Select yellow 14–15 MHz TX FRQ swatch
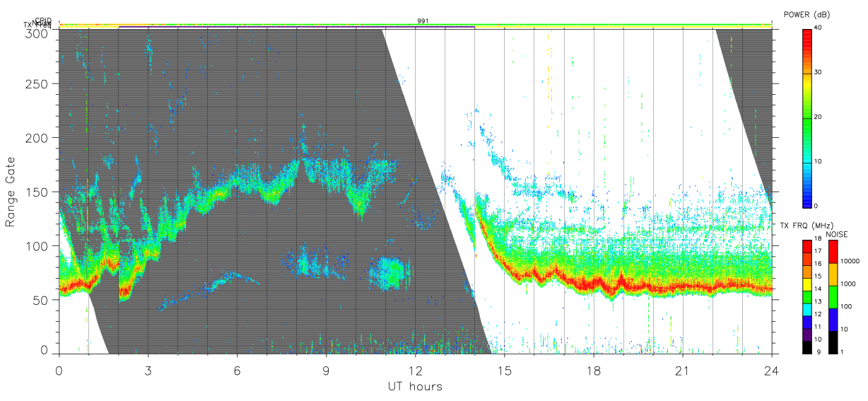The width and height of the screenshot is (868, 401). tap(807, 284)
